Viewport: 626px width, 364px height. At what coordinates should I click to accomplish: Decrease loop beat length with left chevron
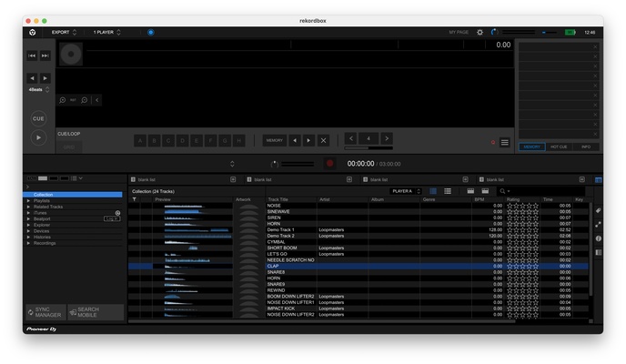[351, 138]
